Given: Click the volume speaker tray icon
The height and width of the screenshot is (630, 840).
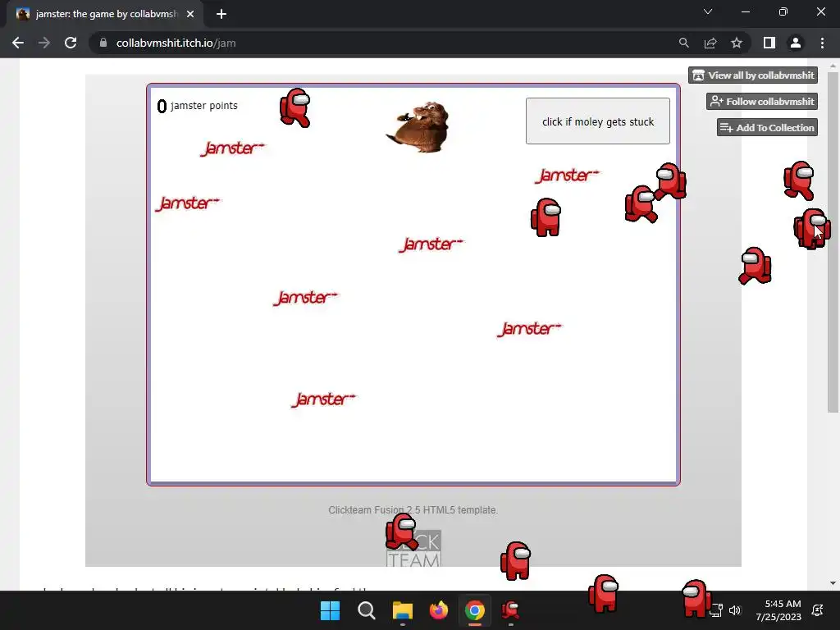Looking at the screenshot, I should 735,610.
